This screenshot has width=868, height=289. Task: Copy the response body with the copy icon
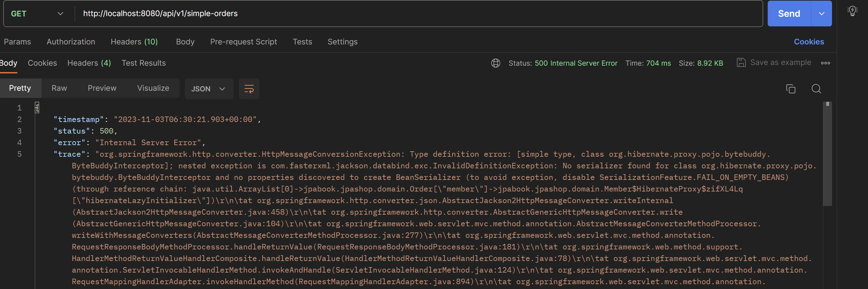coord(791,89)
